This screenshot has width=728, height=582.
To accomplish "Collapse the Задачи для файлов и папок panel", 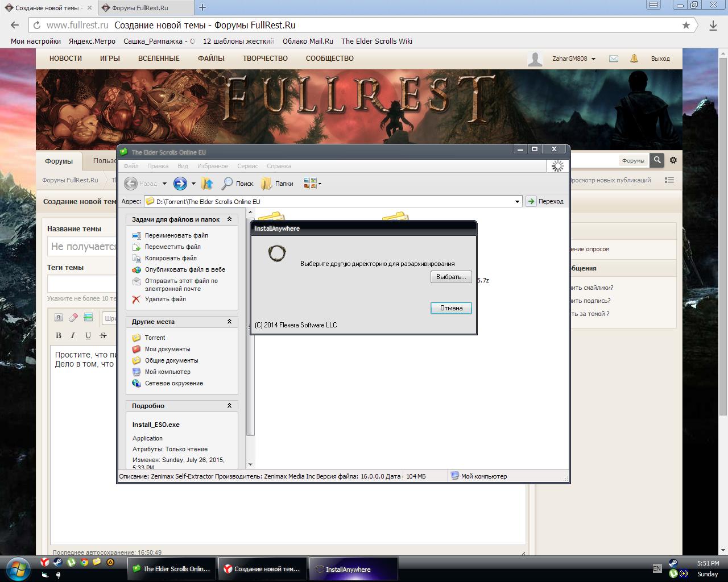I will click(229, 219).
